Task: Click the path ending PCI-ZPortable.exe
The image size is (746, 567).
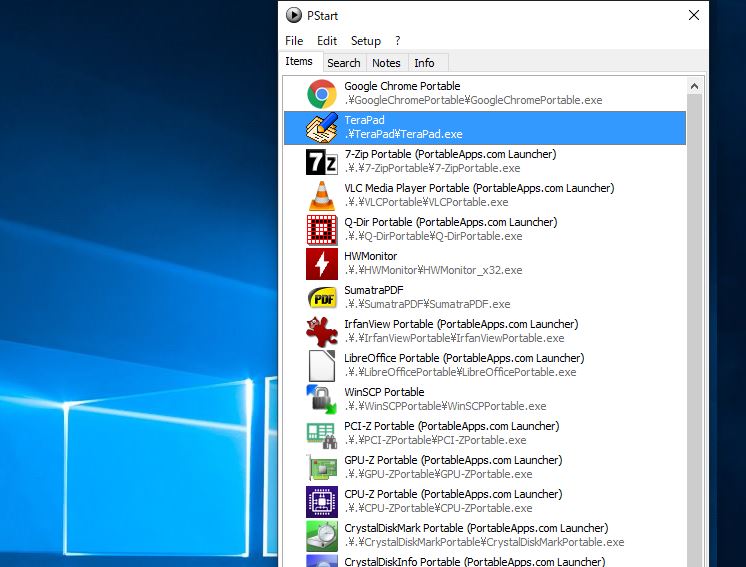Action: click(x=435, y=440)
